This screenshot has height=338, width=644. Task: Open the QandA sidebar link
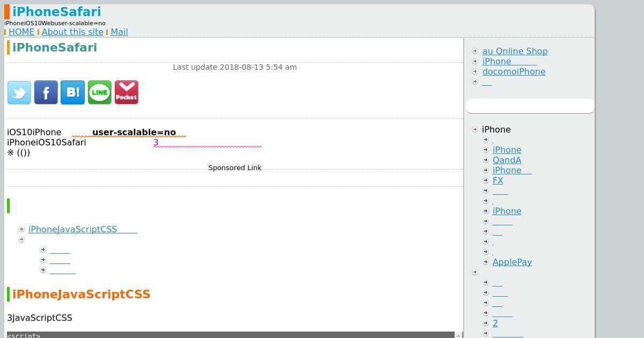coord(507,160)
